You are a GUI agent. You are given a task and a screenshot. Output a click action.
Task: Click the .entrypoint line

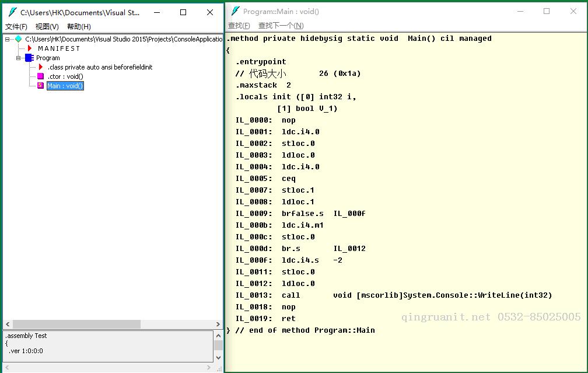[x=261, y=61]
